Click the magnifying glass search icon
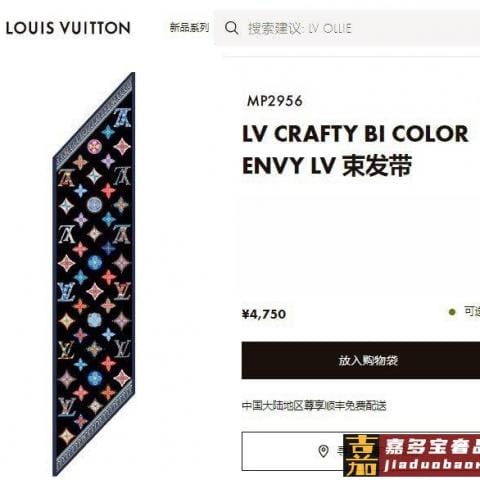The height and width of the screenshot is (480, 480). pos(231,28)
